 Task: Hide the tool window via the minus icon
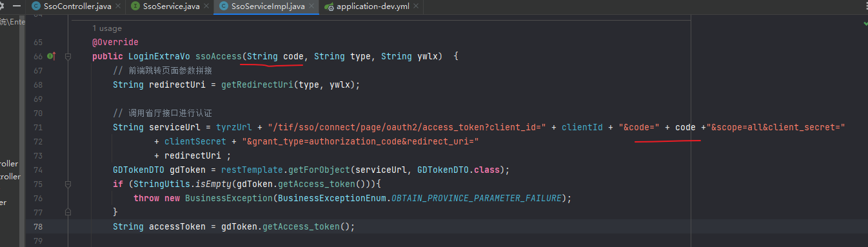[x=17, y=6]
